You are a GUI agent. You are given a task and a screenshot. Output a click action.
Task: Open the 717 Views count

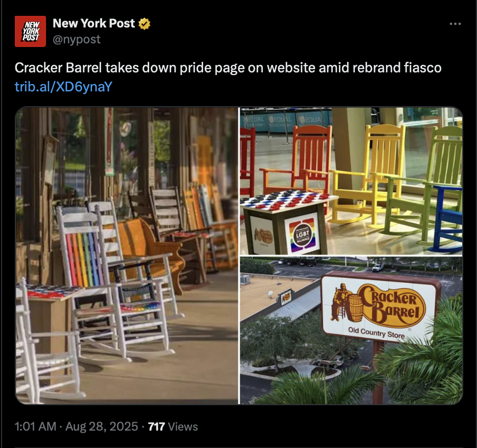(x=173, y=426)
